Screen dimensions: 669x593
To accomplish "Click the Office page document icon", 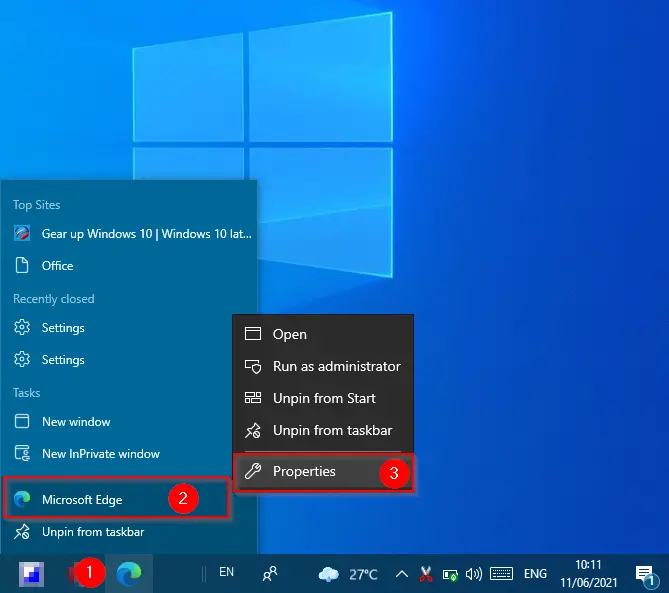I will pos(22,265).
